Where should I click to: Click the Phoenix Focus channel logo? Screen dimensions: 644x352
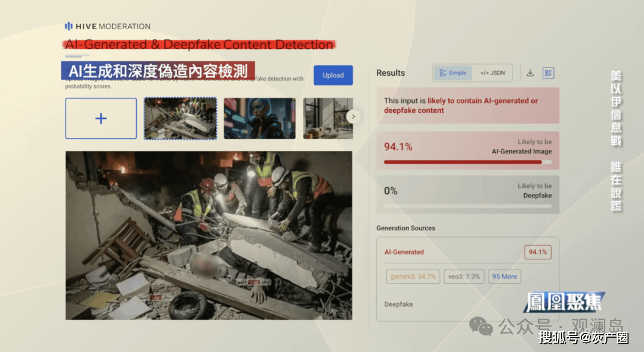pos(563,302)
